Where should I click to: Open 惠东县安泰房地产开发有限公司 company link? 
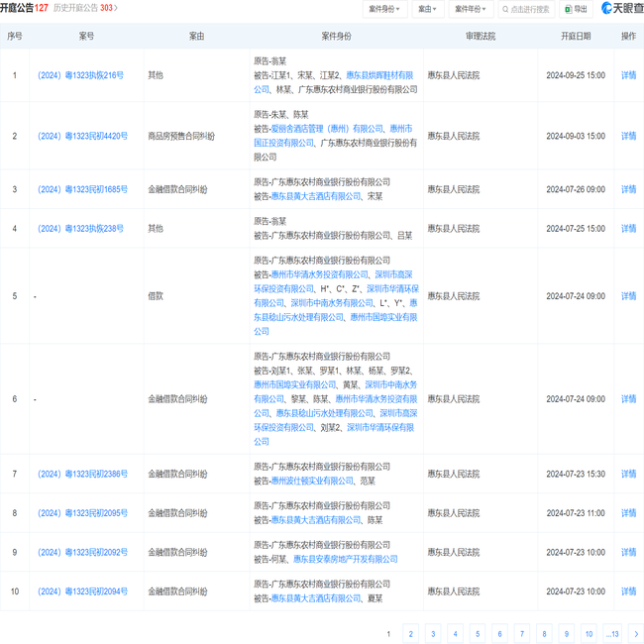[346, 560]
